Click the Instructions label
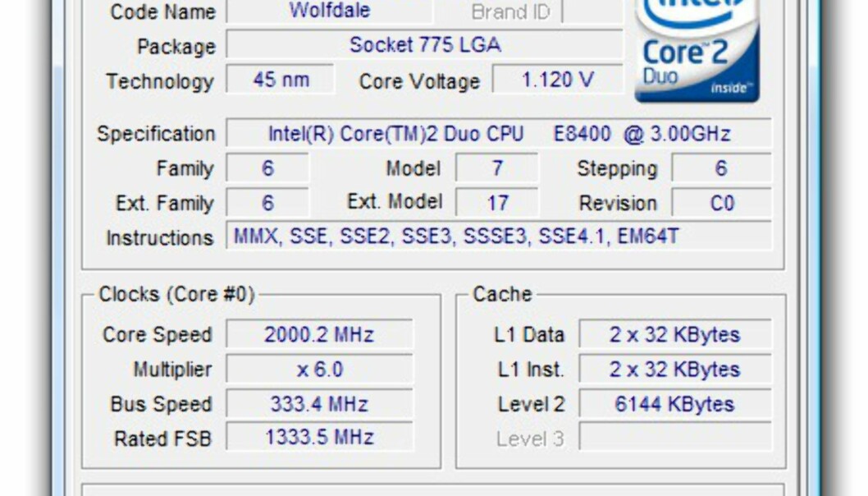 [159, 238]
